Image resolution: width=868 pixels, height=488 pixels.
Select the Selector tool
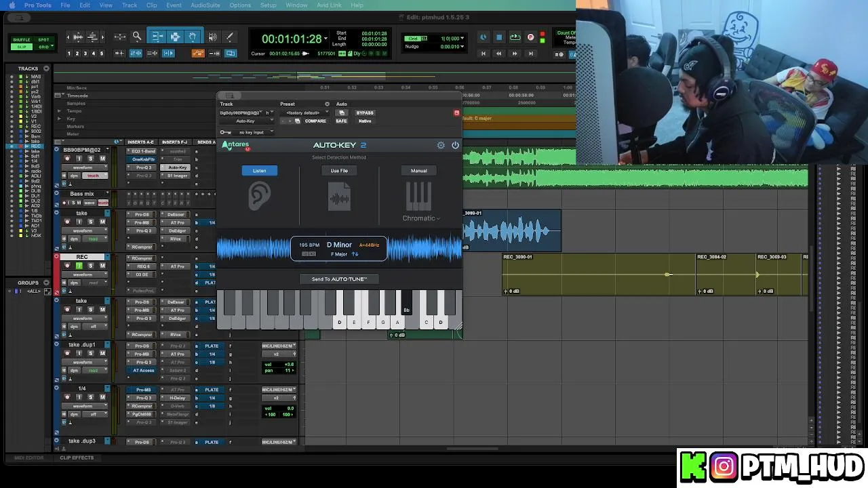tap(175, 37)
